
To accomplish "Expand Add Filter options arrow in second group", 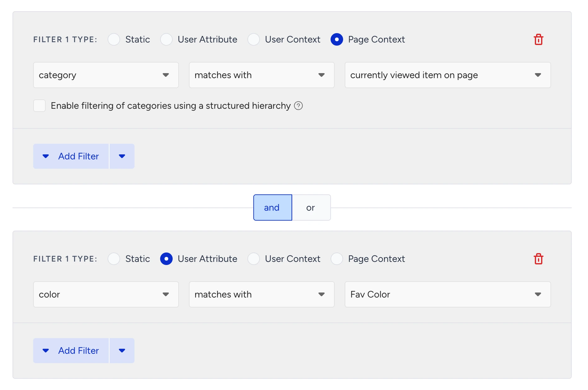I will pos(122,351).
